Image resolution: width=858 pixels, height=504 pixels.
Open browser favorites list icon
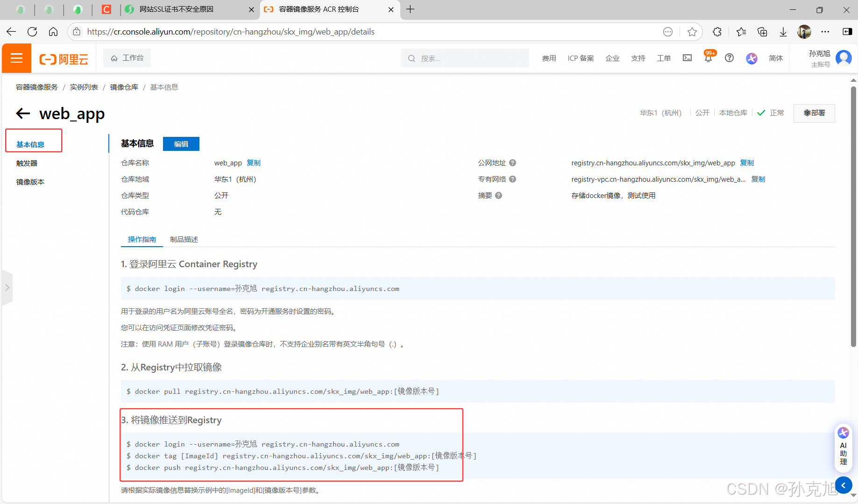coord(741,32)
